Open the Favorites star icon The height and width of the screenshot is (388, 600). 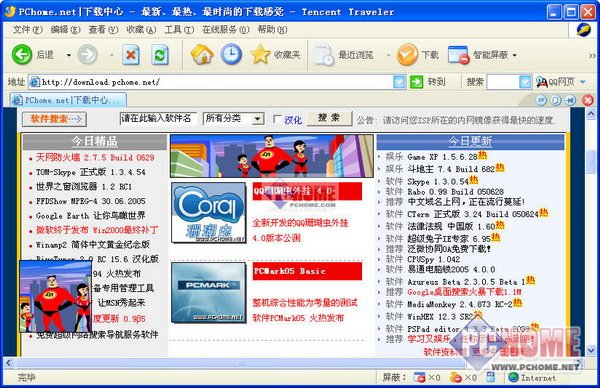tap(260, 54)
